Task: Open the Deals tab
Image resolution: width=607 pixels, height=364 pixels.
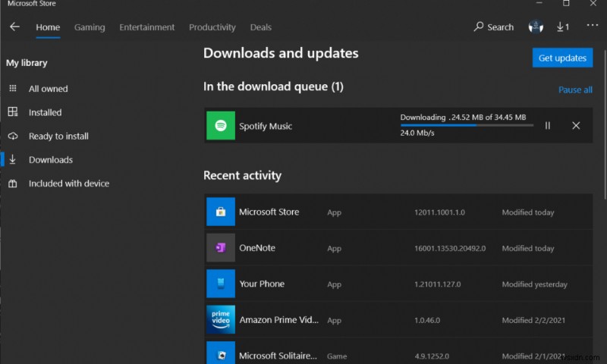Action: [x=260, y=27]
